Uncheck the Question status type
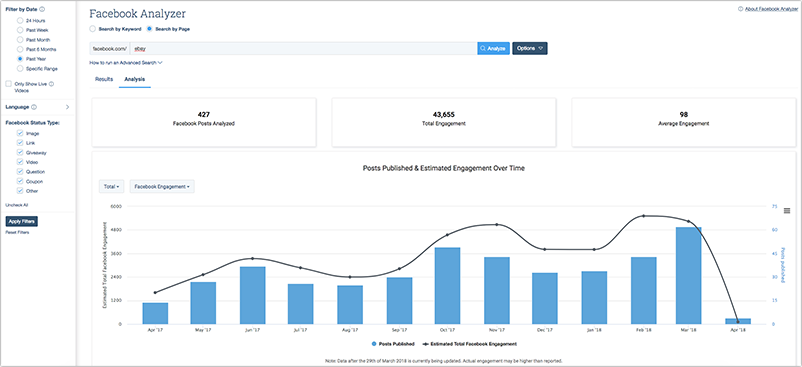 pyautogui.click(x=20, y=172)
